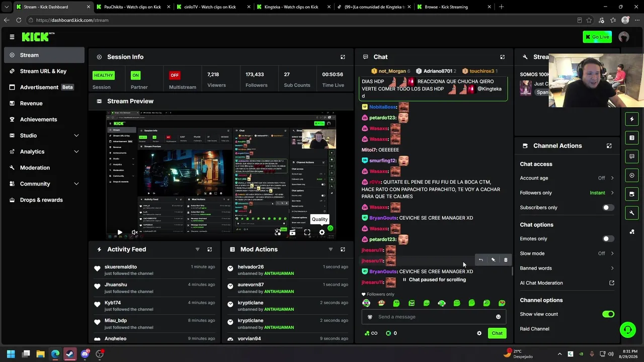
Task: Open the emoji picker in chat input
Action: click(498, 317)
